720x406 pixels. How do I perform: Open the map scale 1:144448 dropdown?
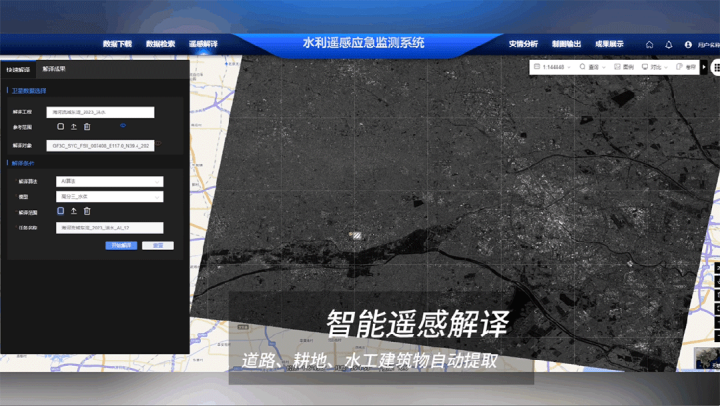click(x=551, y=67)
